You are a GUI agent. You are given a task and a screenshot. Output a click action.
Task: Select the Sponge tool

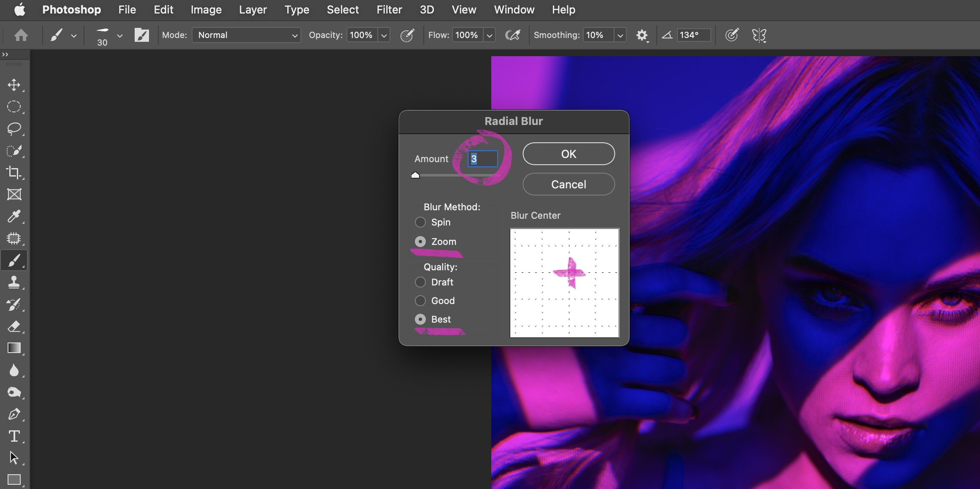[x=14, y=392]
